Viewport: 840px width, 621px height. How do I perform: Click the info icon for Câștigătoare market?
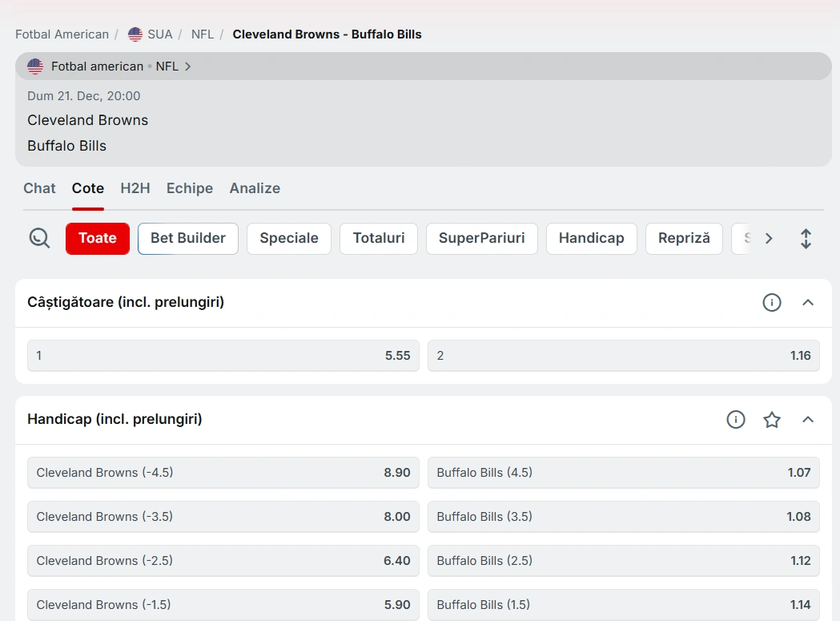[x=771, y=302]
